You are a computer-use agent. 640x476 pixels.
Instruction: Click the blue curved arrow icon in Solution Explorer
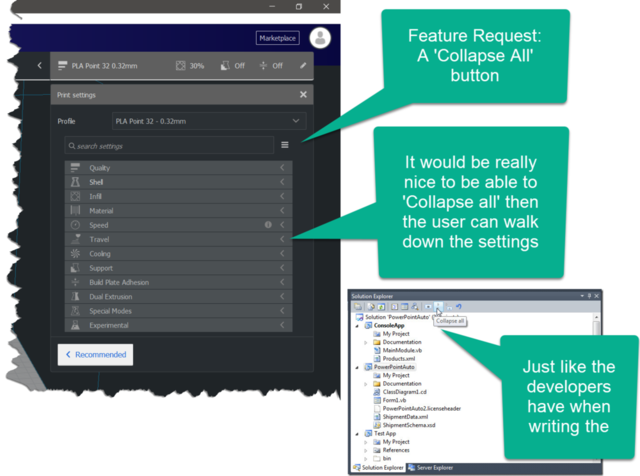point(459,306)
